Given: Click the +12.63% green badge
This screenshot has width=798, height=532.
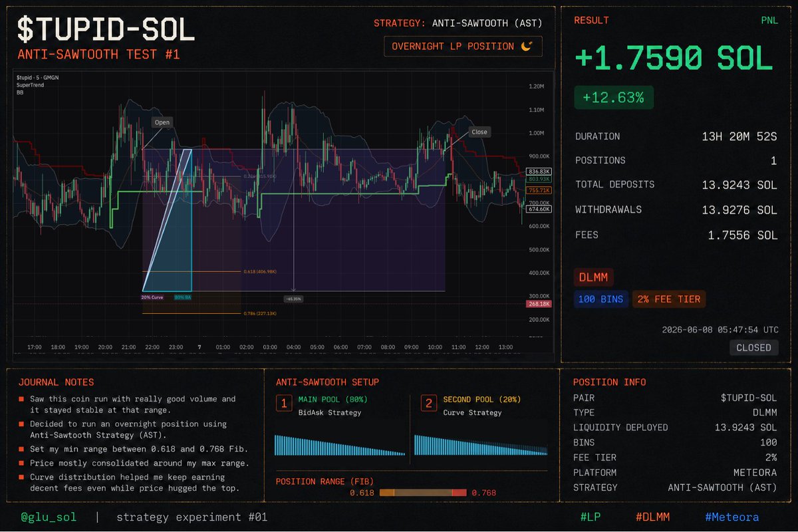Looking at the screenshot, I should [x=614, y=98].
